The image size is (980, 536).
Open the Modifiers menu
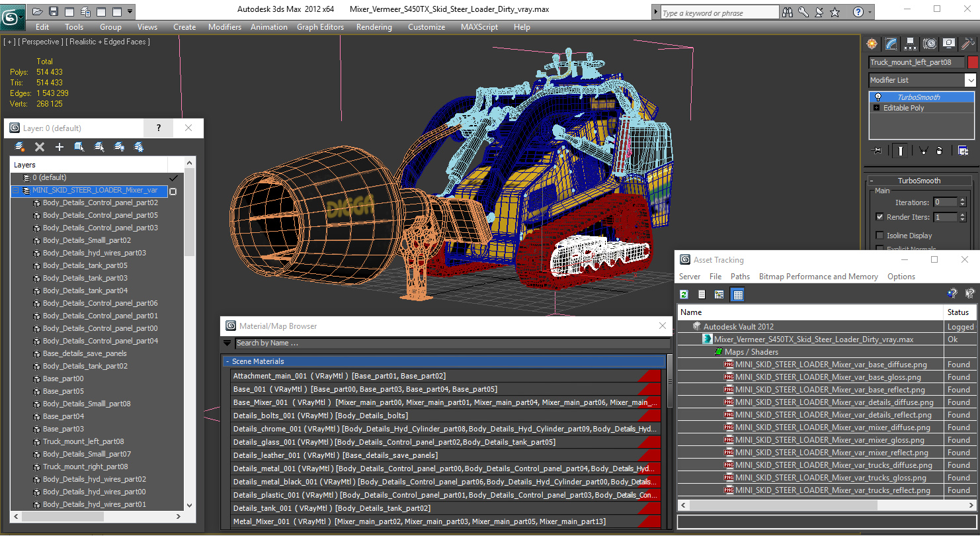pyautogui.click(x=225, y=27)
